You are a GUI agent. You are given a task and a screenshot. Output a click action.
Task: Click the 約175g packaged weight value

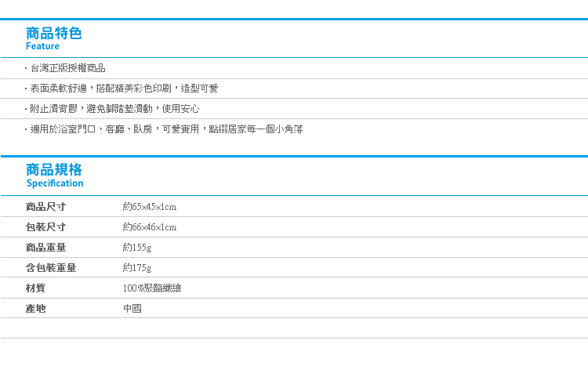point(137,268)
